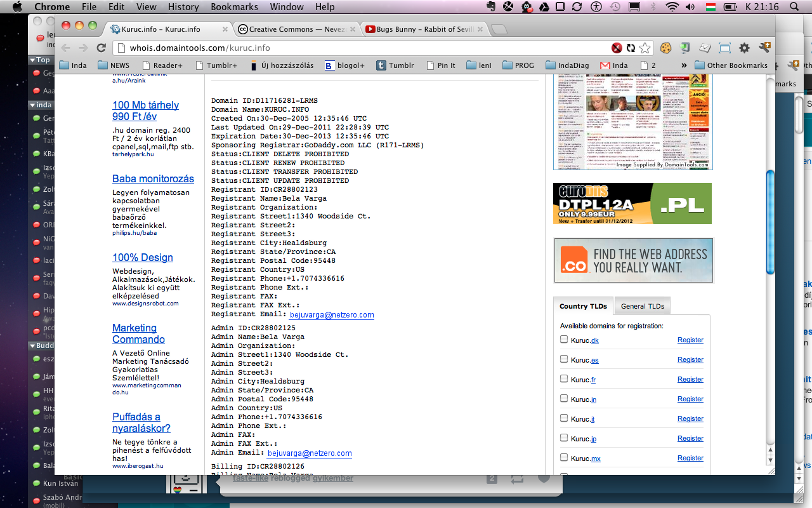This screenshot has height=508, width=812.
Task: Select the Country TLDs tab
Action: 583,306
